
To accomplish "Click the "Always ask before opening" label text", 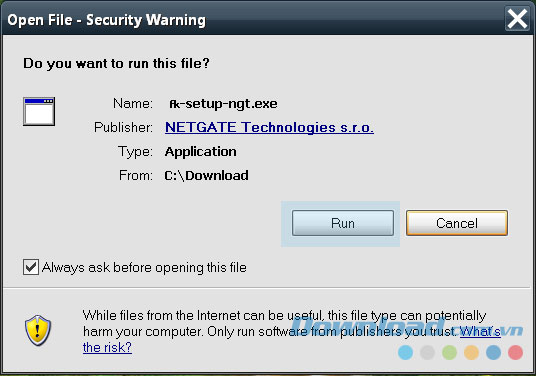I will coord(144,267).
